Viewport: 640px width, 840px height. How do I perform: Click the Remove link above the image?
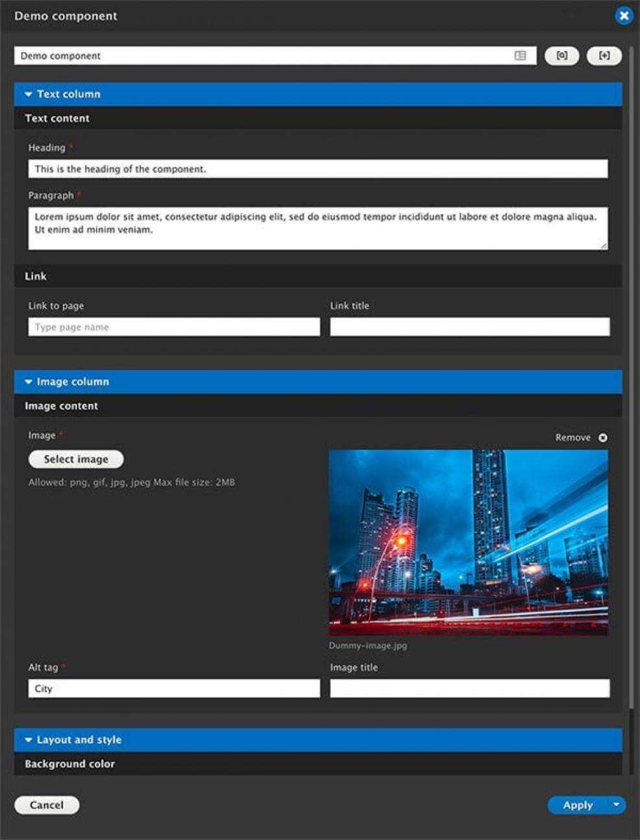(x=572, y=438)
